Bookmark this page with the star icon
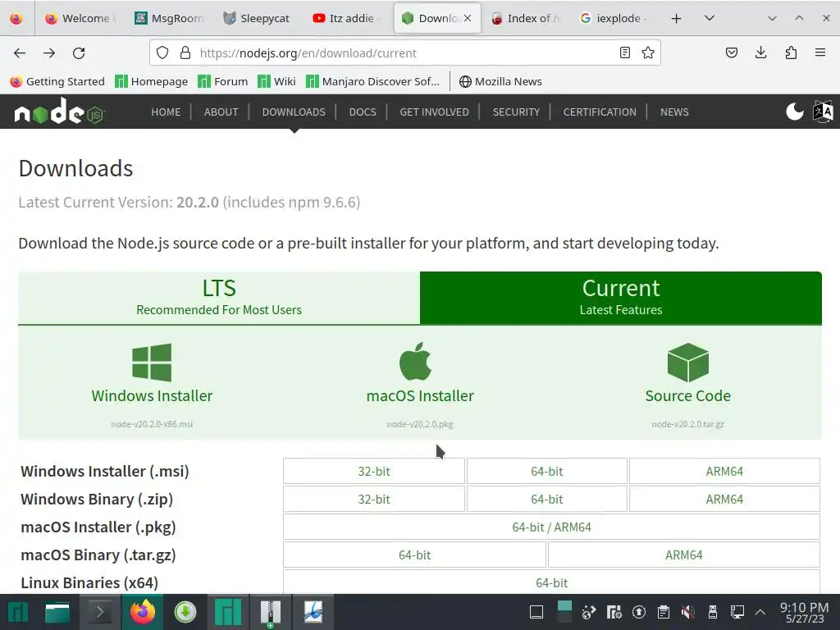Image resolution: width=840 pixels, height=630 pixels. 648,53
